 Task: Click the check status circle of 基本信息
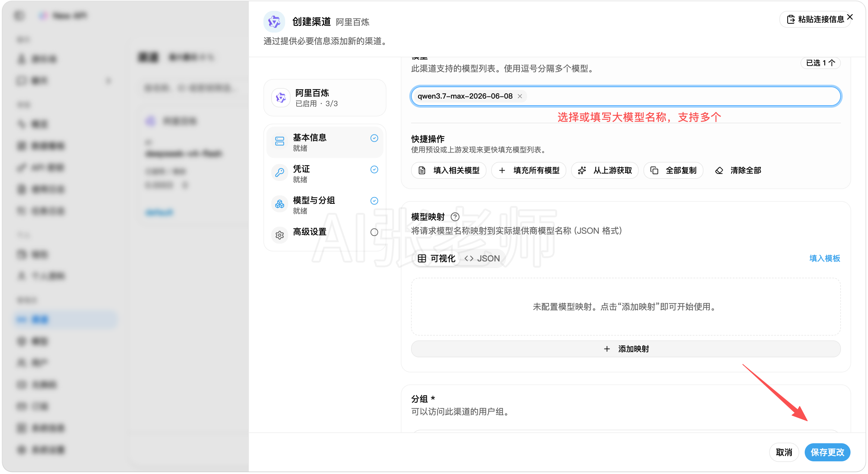point(374,138)
